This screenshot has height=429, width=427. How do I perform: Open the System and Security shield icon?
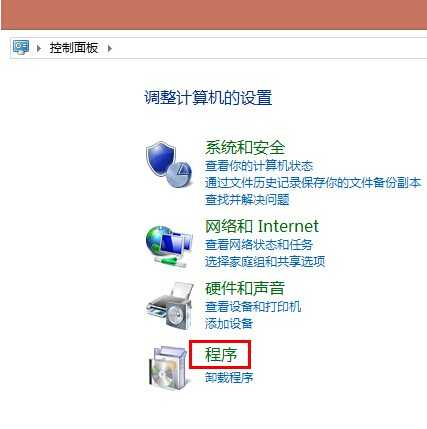point(169,164)
